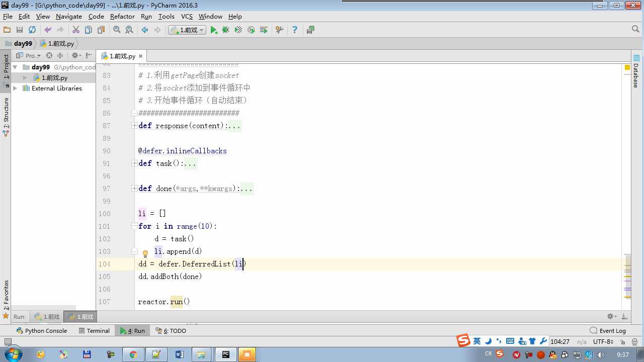Click the toolbar icon right of Help
This screenshot has width=644, height=362.
tap(310, 30)
